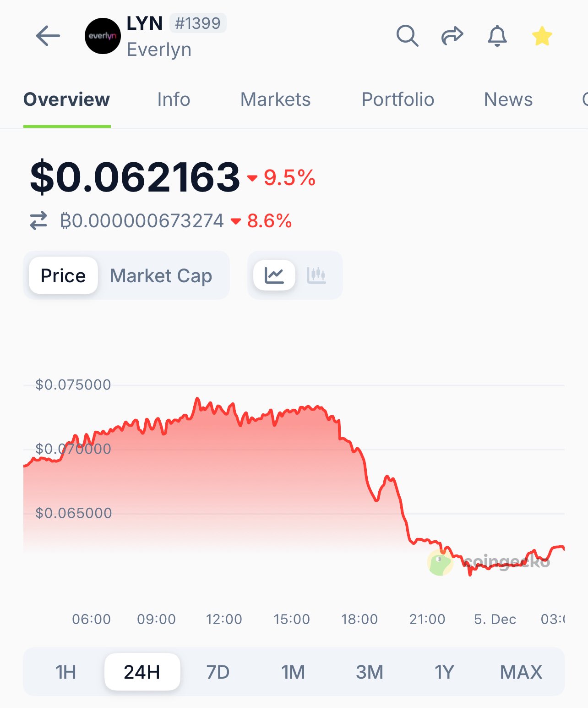Screen dimensions: 588x708
Task: Tap the chart line near 18:00
Action: tap(359, 451)
